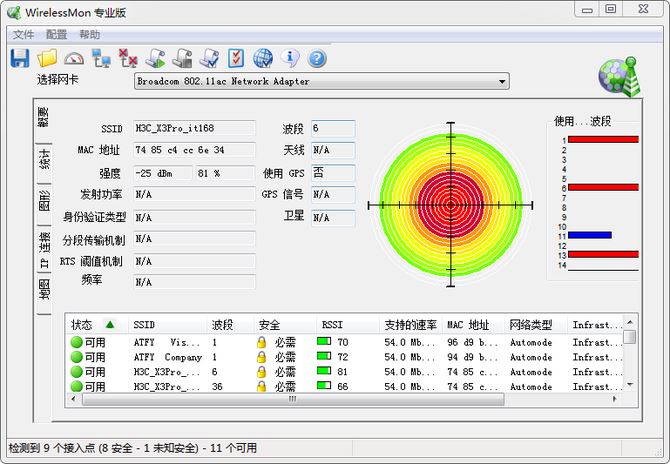Click the WirelessMon globe antenna logo
Screen dimensions: 670x464
tap(620, 77)
